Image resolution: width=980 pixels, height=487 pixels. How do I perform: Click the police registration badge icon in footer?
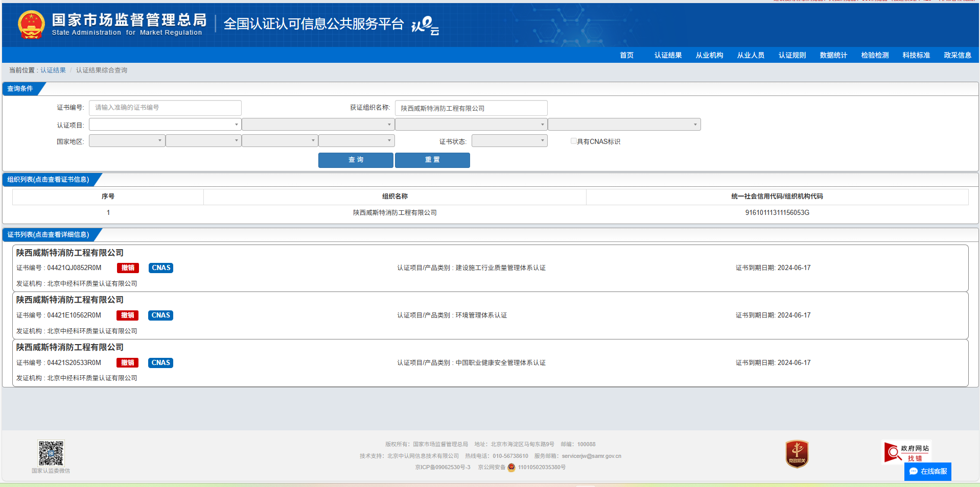pyautogui.click(x=511, y=467)
